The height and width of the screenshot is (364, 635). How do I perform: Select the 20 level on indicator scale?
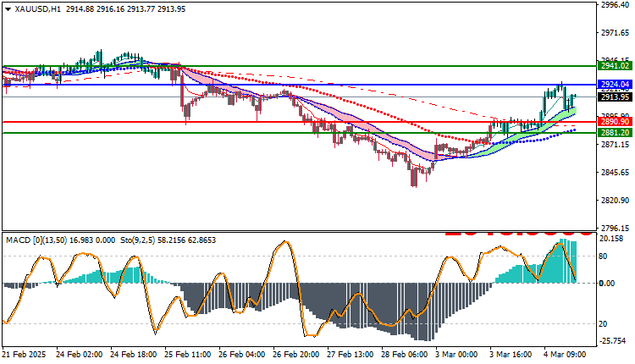pyautogui.click(x=603, y=323)
